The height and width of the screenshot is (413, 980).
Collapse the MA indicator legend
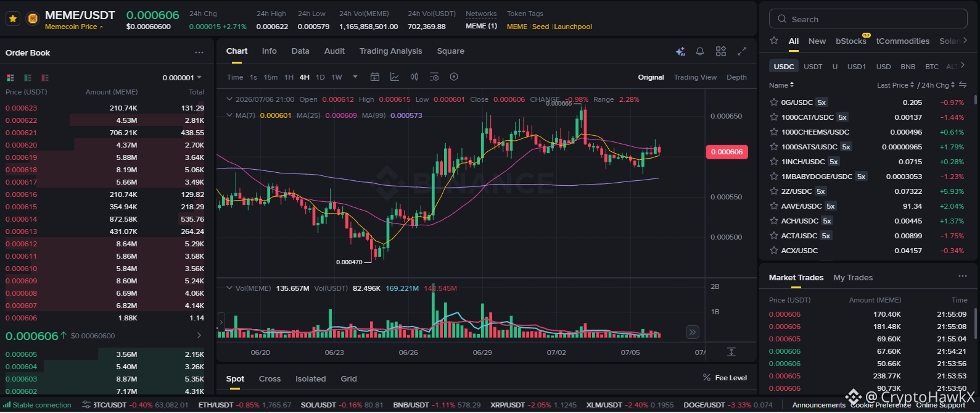click(229, 115)
